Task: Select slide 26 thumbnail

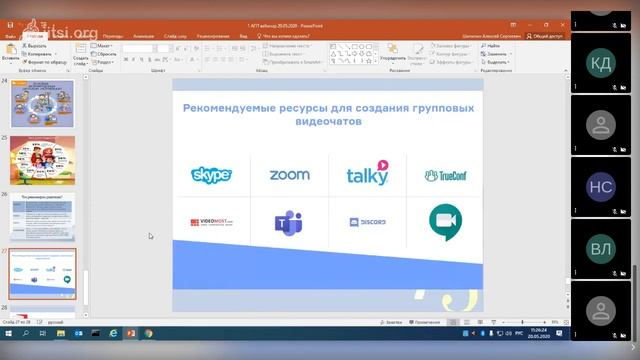Action: (x=42, y=218)
